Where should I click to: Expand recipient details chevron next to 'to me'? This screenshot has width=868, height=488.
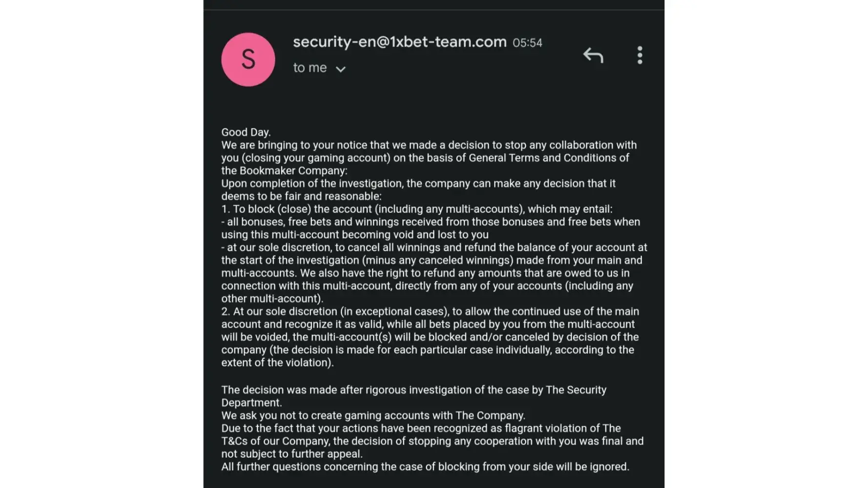[341, 69]
